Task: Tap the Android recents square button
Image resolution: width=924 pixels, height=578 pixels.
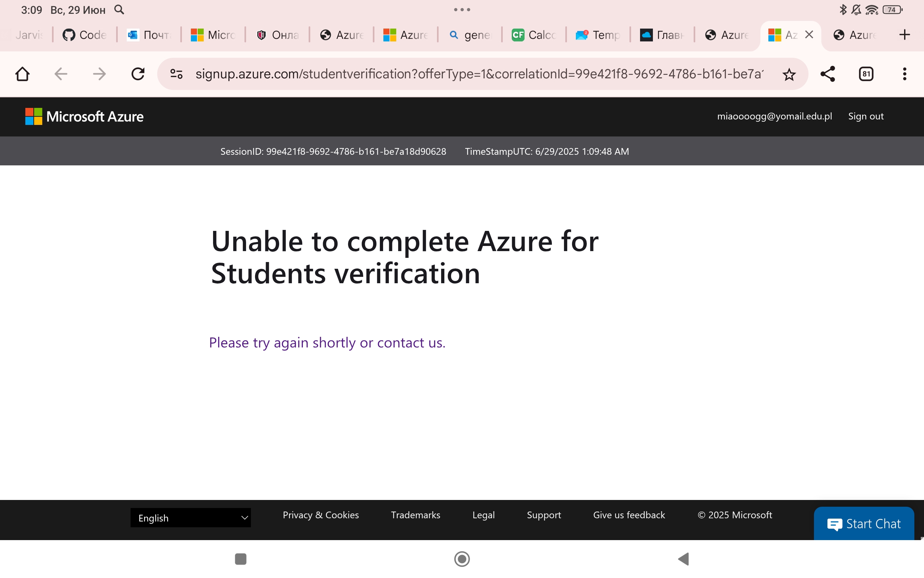Action: click(241, 559)
